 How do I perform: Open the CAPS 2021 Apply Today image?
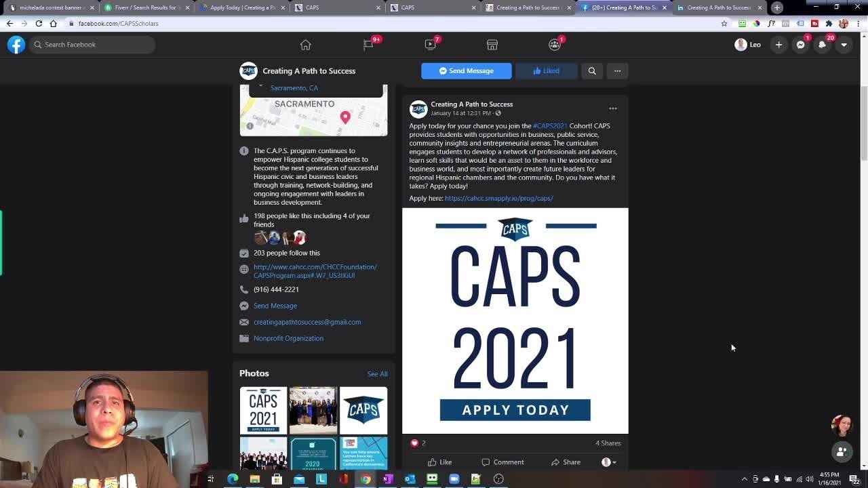click(515, 321)
